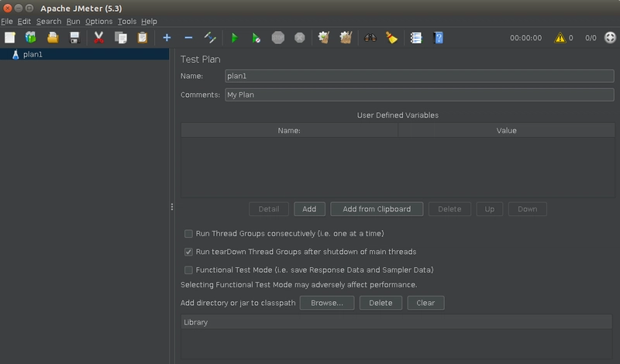The image size is (620, 364).
Task: Open the File menu
Action: tap(7, 22)
